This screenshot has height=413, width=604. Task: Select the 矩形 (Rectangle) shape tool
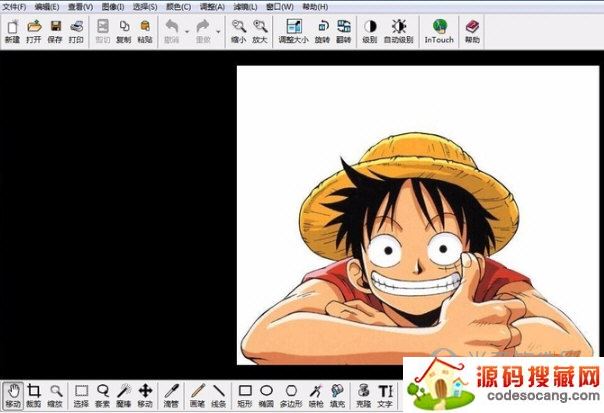coord(245,395)
